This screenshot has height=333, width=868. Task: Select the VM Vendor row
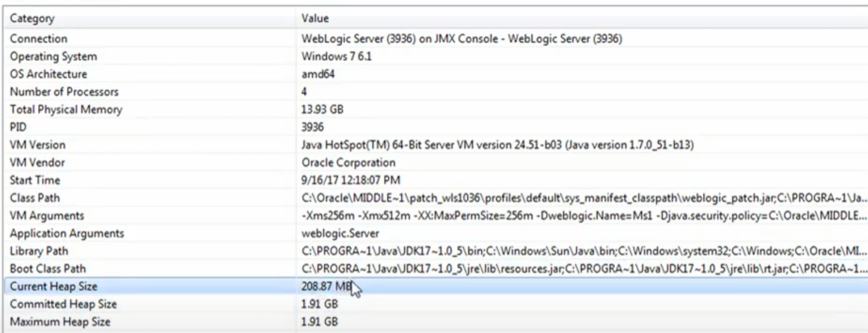(436, 163)
